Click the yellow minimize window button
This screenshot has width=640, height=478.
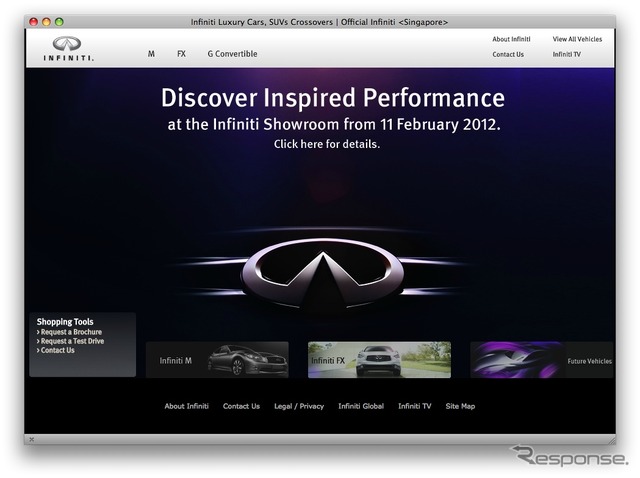47,22
